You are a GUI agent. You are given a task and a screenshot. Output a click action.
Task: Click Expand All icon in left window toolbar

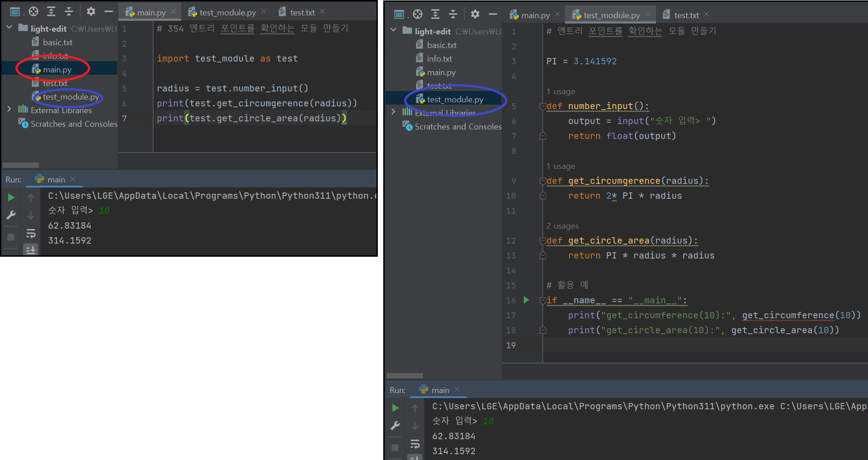point(51,12)
